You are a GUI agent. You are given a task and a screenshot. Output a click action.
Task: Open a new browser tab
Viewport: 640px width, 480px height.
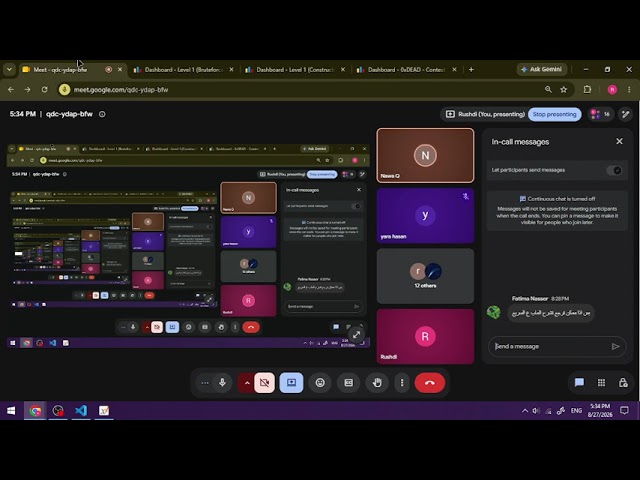click(x=471, y=70)
